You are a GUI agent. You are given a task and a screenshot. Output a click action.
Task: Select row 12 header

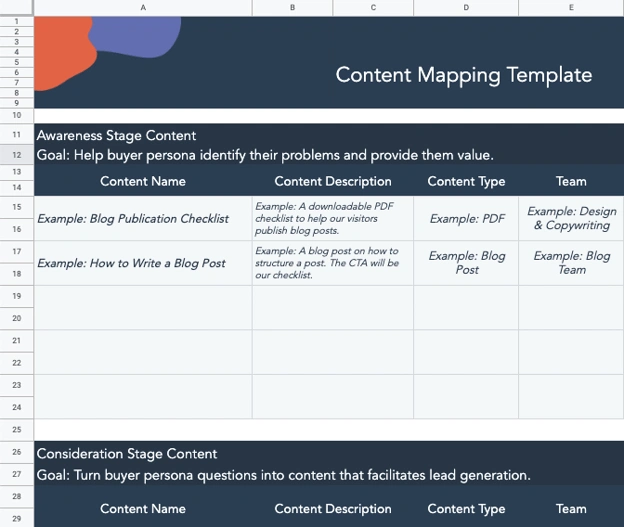[x=17, y=155]
